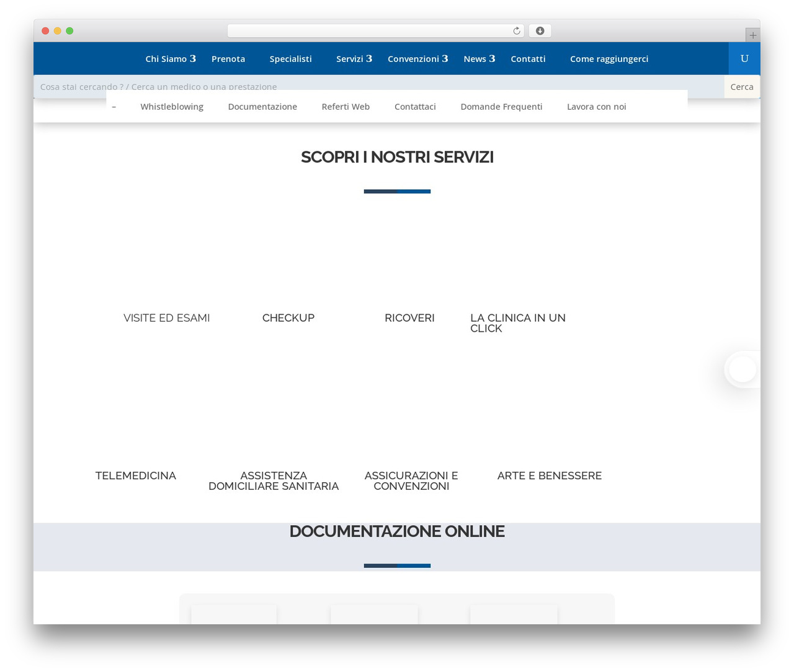
Task: Click the browser download arrow icon
Action: [x=540, y=31]
